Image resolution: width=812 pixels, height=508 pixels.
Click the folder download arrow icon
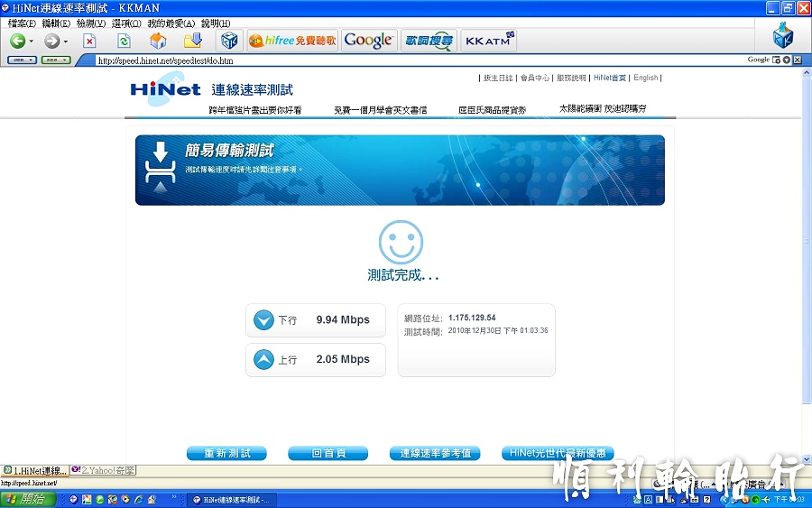193,41
